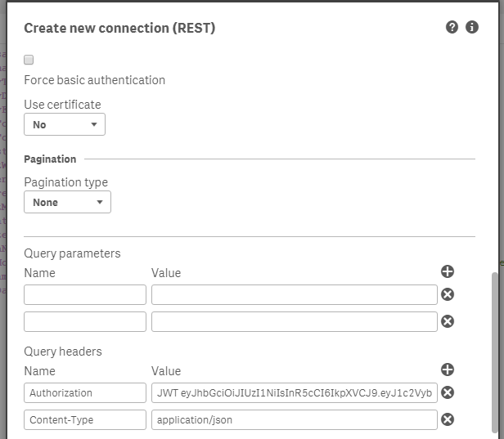Enable the Force basic authentication checkbox
The width and height of the screenshot is (504, 439).
point(29,60)
